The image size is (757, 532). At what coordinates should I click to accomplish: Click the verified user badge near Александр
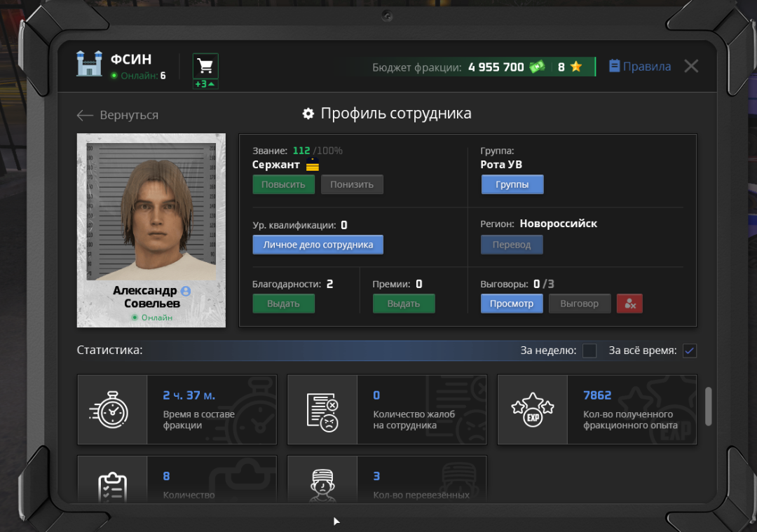[186, 291]
